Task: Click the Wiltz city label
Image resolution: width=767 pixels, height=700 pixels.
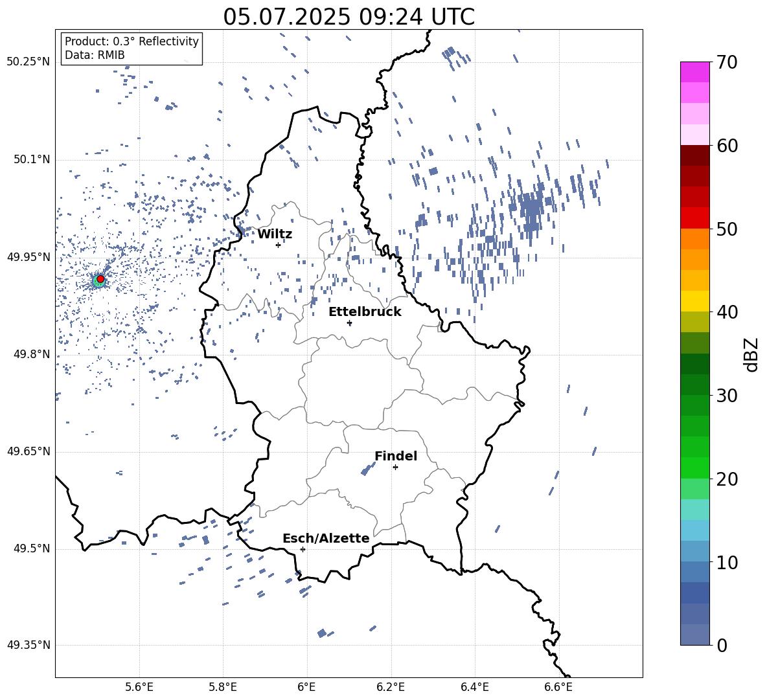Action: click(275, 234)
